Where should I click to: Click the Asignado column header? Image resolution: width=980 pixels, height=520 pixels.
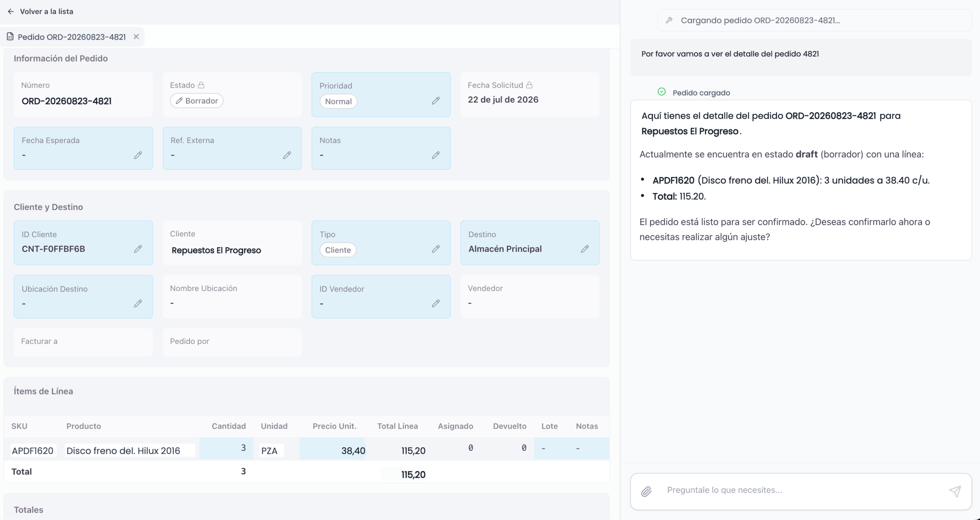[455, 426]
